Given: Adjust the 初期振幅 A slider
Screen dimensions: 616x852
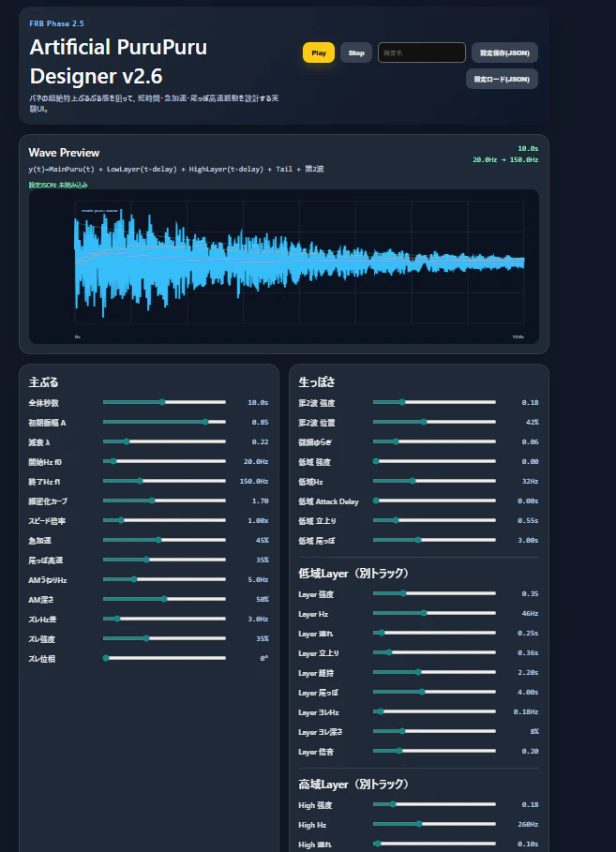Looking at the screenshot, I should click(164, 422).
